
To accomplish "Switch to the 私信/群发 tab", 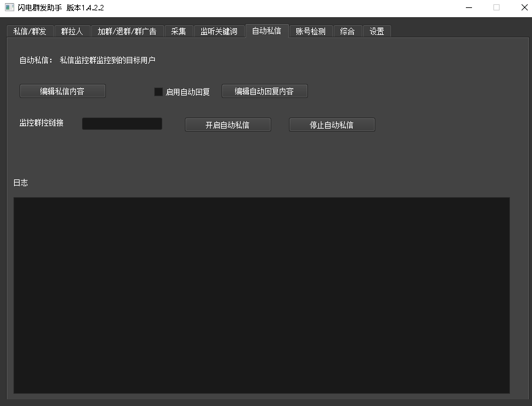I will (x=30, y=31).
